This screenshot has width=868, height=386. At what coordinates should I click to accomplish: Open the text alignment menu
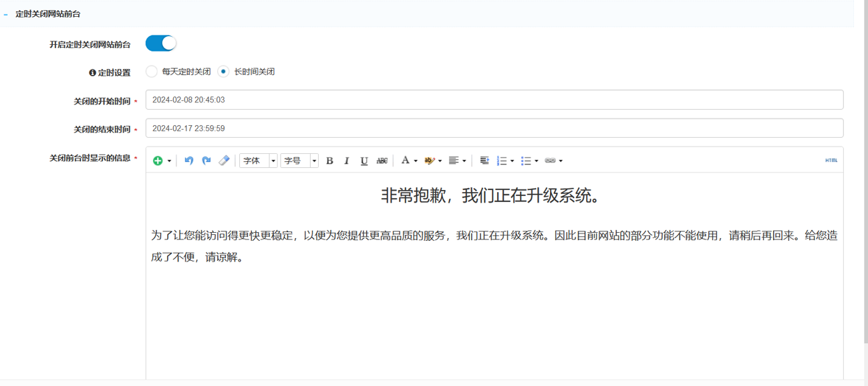pos(457,161)
